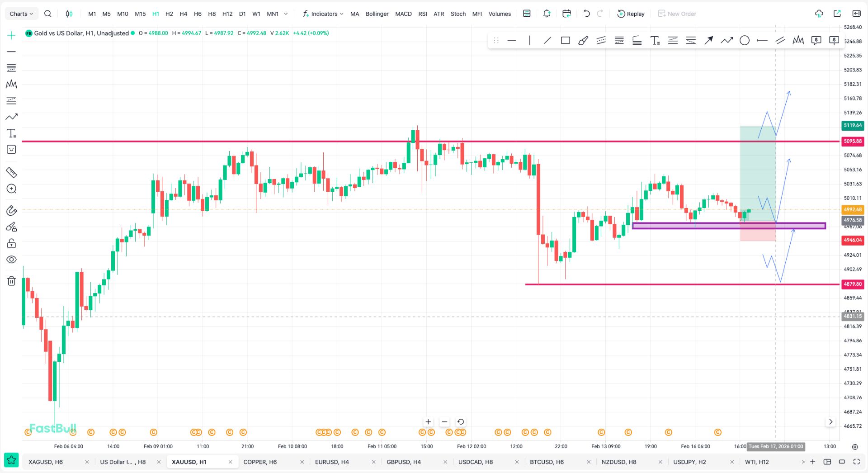This screenshot has height=473, width=868.
Task: Reset chart zoom with the reset icon
Action: tap(460, 421)
